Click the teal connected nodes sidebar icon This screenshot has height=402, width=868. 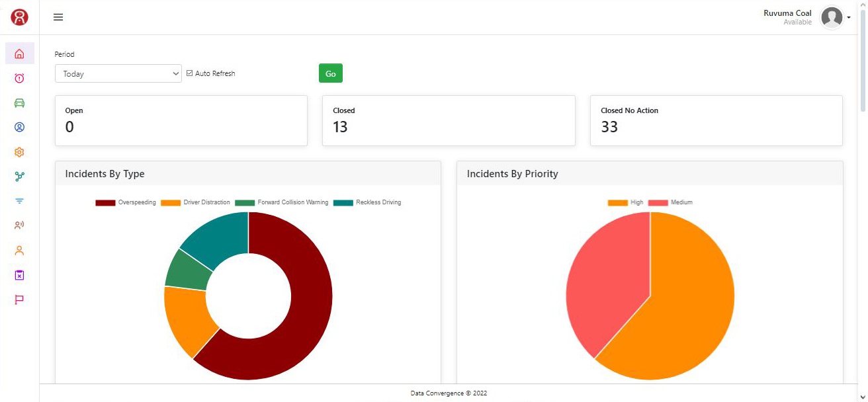point(19,177)
